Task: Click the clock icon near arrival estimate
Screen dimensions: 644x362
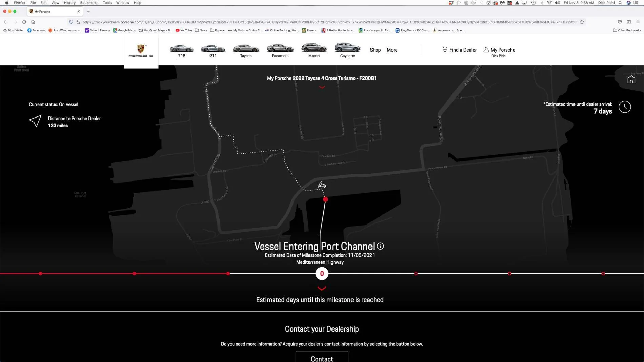Action: point(625,107)
